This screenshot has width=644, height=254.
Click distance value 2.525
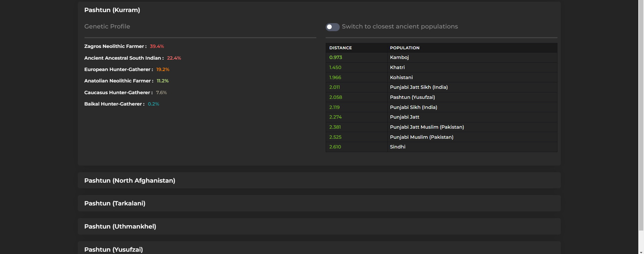335,137
